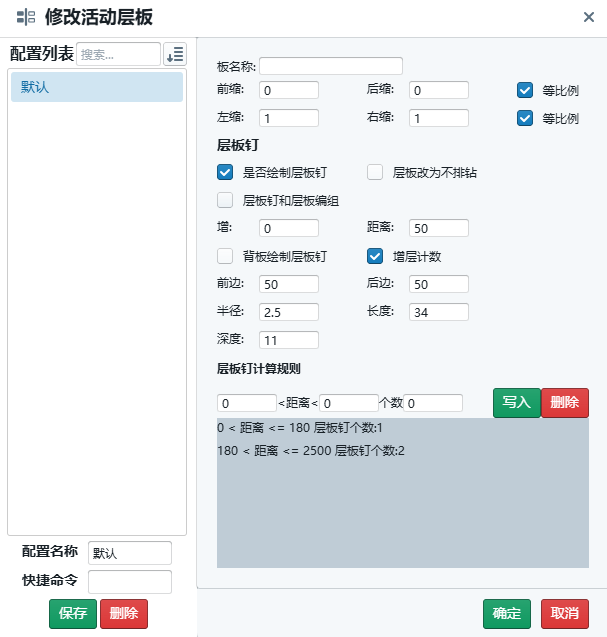Enable 层板钉和层板编组 checkbox
This screenshot has height=637, width=607.
click(x=225, y=200)
